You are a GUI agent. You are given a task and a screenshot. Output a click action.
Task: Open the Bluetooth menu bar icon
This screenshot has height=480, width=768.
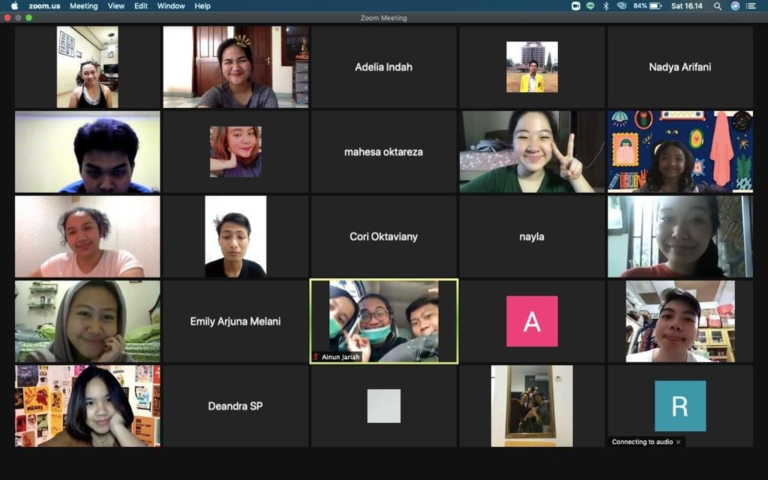click(x=606, y=6)
